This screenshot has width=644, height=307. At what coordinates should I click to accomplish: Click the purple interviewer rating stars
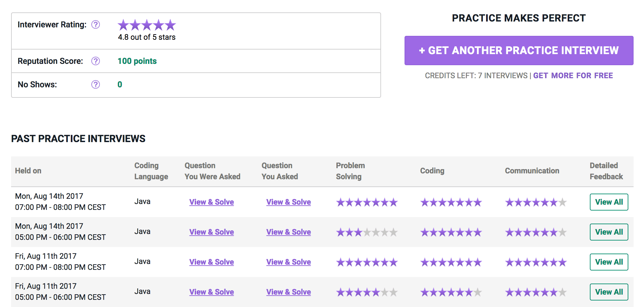[x=146, y=25]
